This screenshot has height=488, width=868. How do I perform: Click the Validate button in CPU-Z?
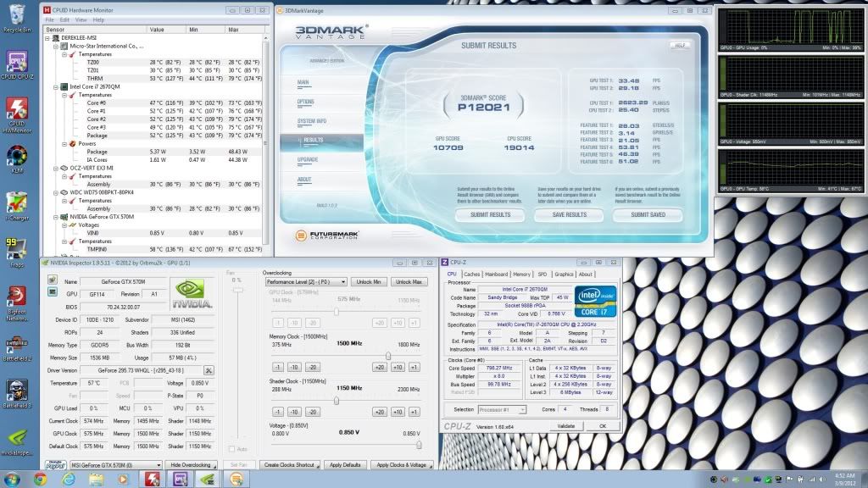pyautogui.click(x=565, y=426)
